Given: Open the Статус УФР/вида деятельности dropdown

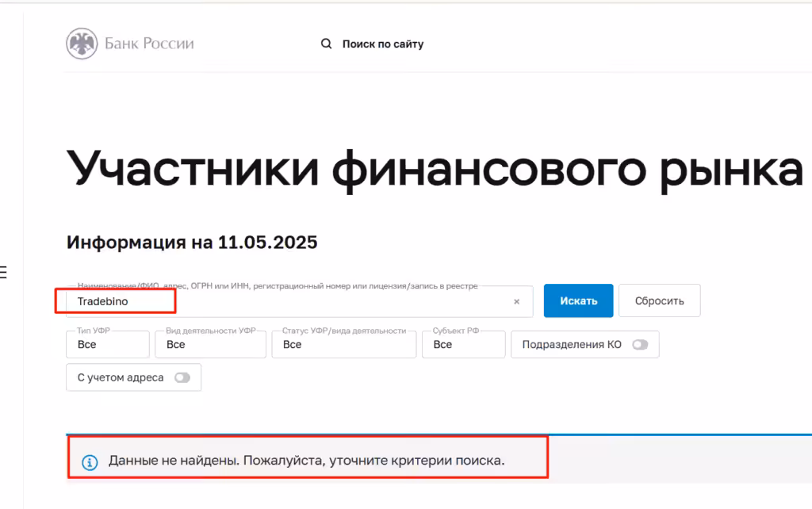Looking at the screenshot, I should [x=344, y=344].
